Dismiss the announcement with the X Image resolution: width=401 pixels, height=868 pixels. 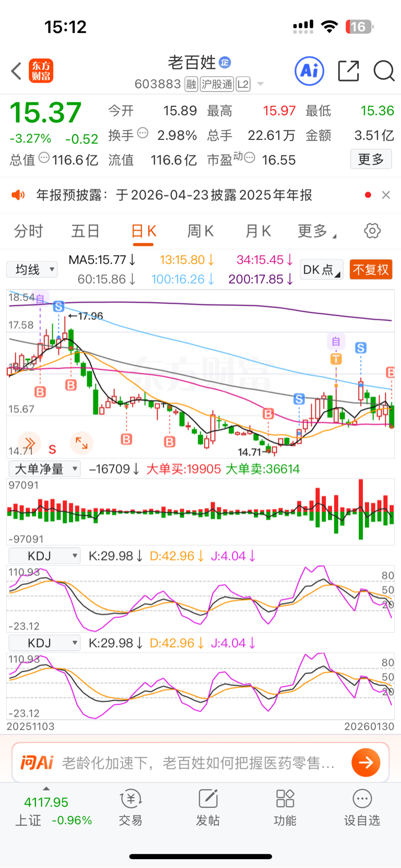tap(386, 195)
